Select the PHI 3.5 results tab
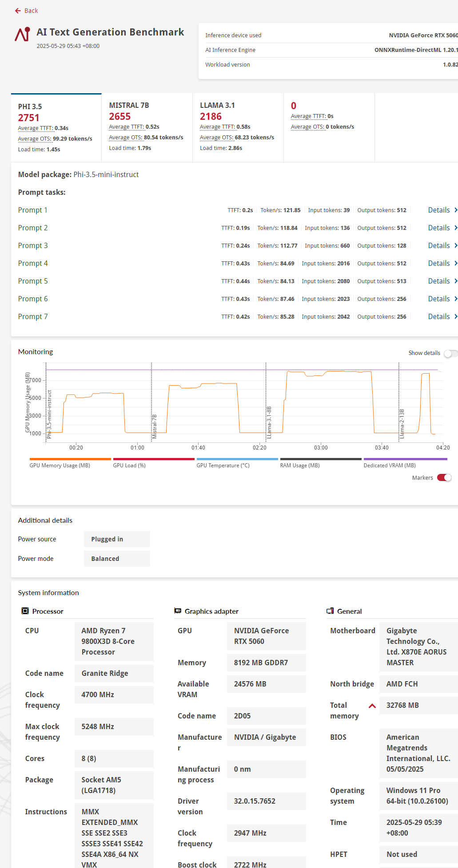Viewport: 458px width, 868px height. coord(56,128)
